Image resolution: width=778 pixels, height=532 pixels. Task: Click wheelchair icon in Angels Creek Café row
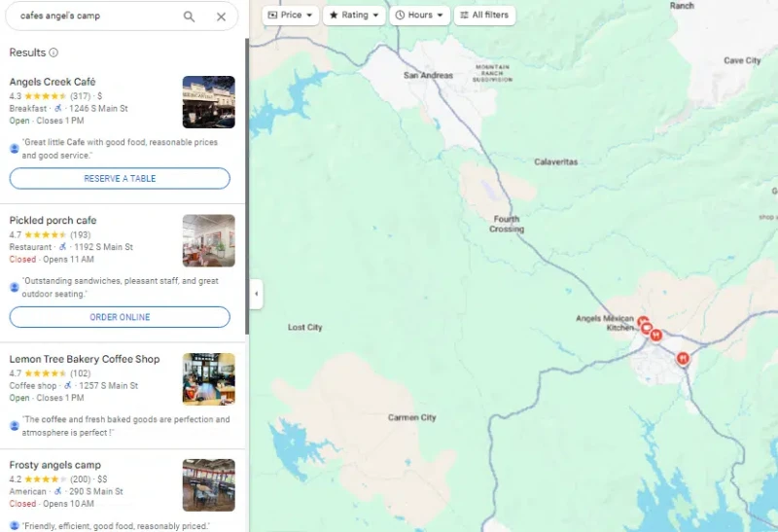[58, 108]
